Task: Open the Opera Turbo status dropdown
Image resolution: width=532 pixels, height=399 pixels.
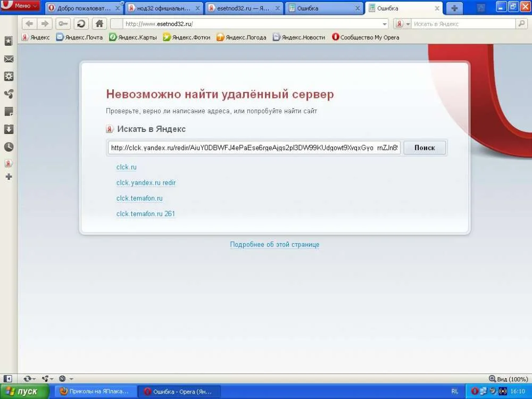Action: tap(66, 379)
